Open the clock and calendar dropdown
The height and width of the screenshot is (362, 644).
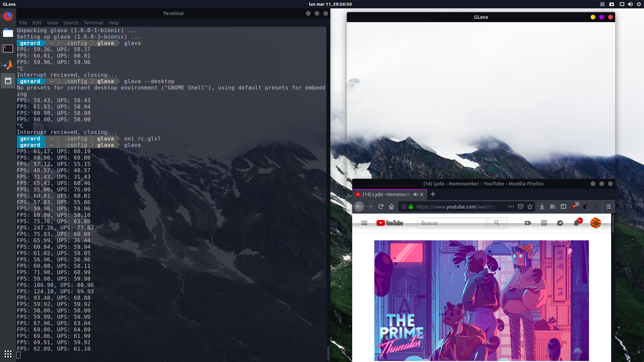click(330, 4)
